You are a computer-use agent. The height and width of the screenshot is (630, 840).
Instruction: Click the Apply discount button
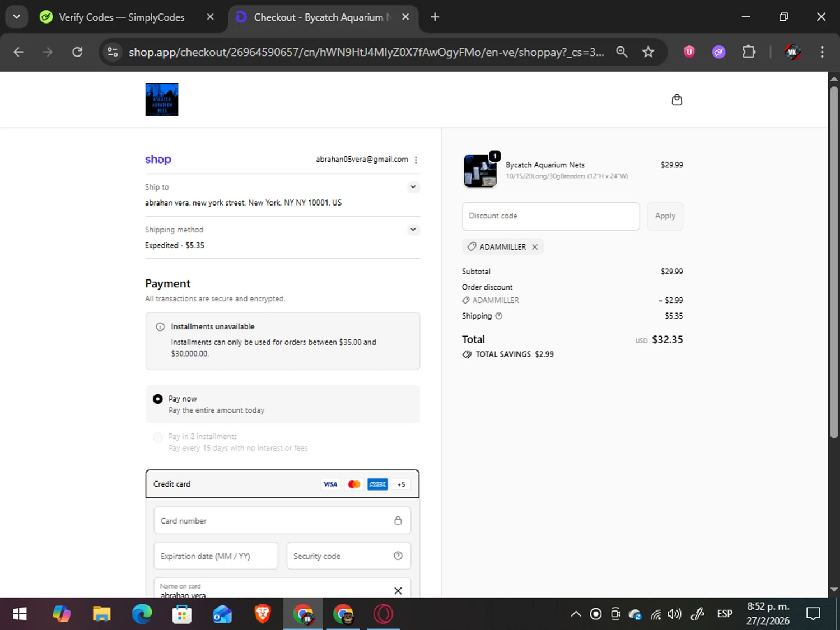(665, 216)
